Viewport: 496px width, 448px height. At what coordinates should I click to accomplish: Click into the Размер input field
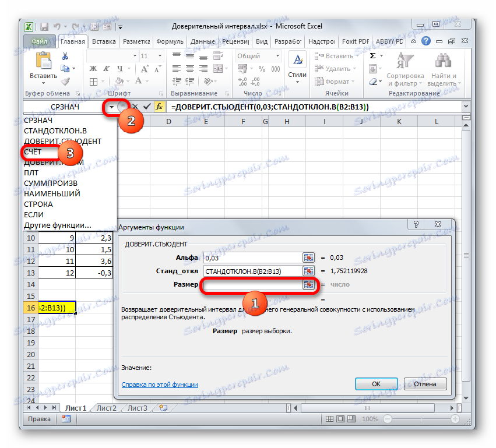[x=254, y=284]
